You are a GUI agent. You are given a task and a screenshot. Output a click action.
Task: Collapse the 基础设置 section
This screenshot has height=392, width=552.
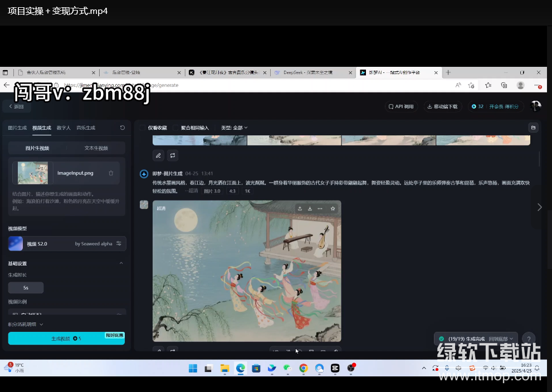[121, 263]
